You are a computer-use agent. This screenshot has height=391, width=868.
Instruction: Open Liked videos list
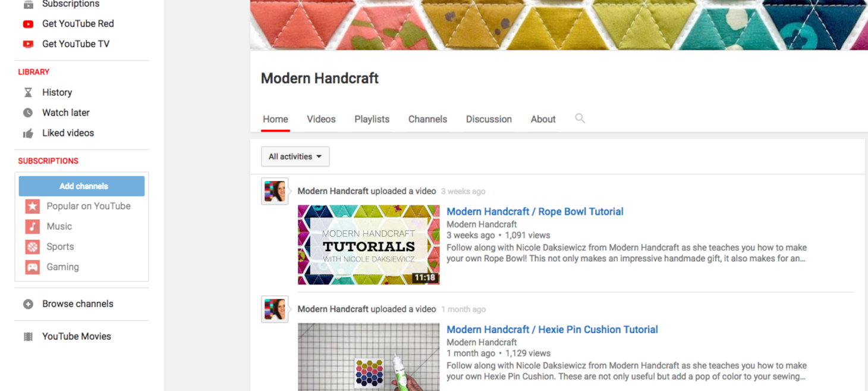click(x=68, y=133)
